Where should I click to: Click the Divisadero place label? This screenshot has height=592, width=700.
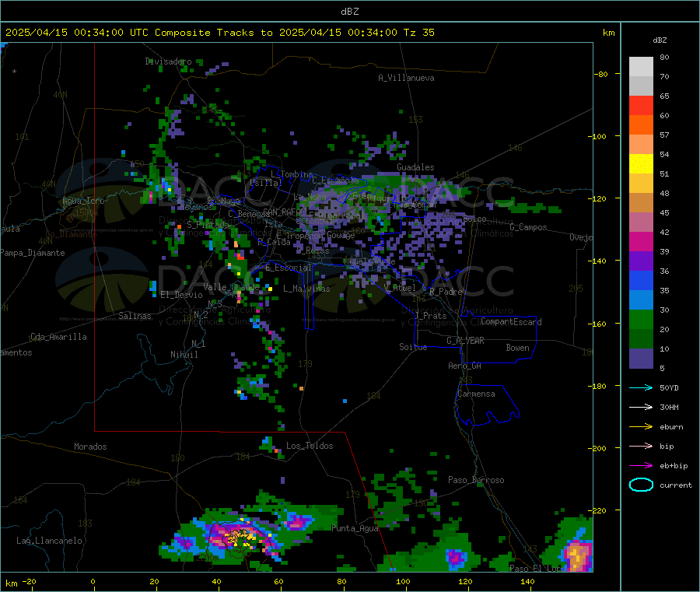coord(168,61)
